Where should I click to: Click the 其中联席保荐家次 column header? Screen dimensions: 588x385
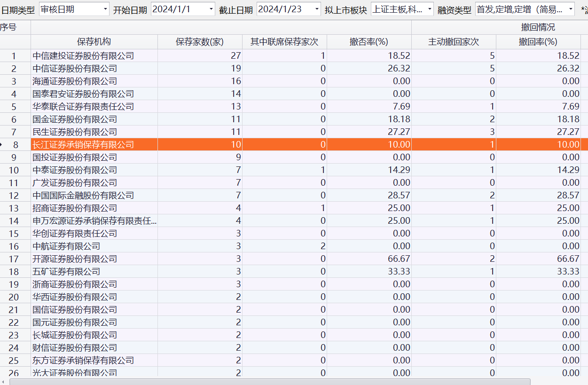(284, 42)
